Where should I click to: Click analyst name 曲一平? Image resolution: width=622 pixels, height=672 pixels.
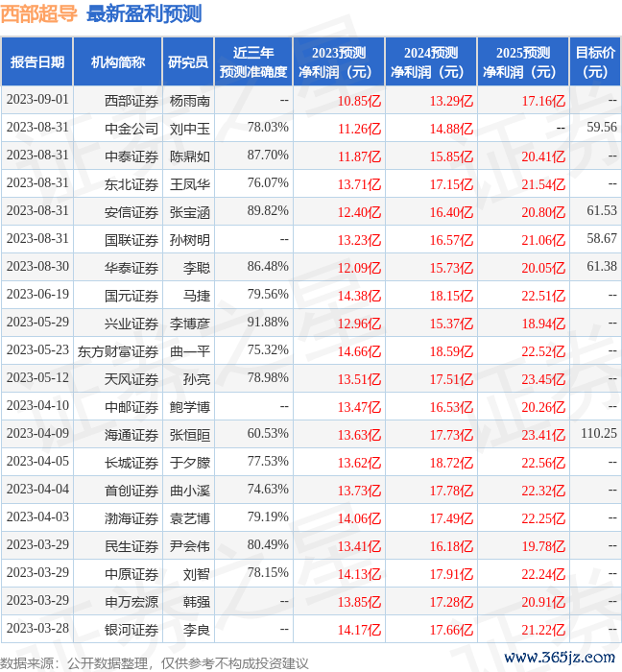[190, 352]
